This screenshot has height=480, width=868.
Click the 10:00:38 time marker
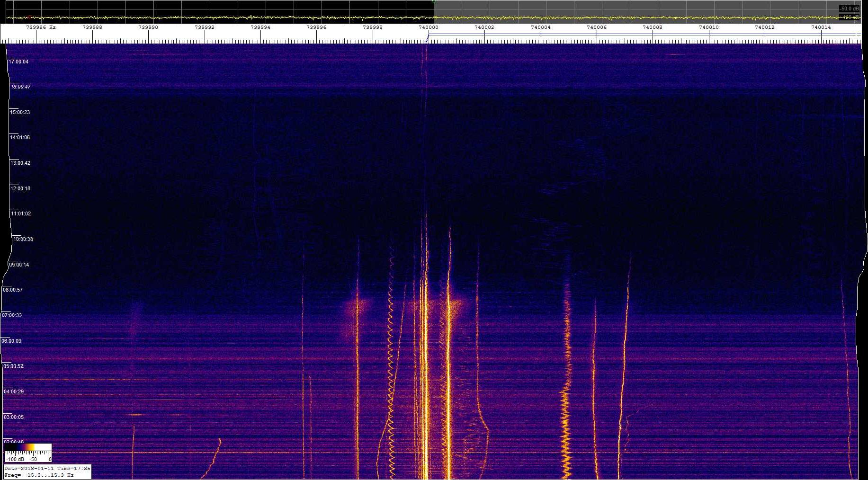click(x=23, y=239)
